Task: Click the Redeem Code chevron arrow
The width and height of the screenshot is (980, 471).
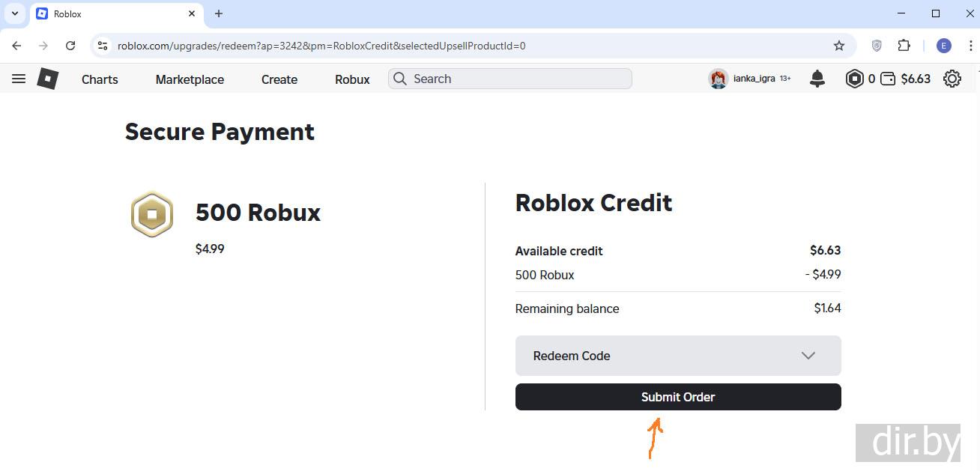Action: (808, 356)
